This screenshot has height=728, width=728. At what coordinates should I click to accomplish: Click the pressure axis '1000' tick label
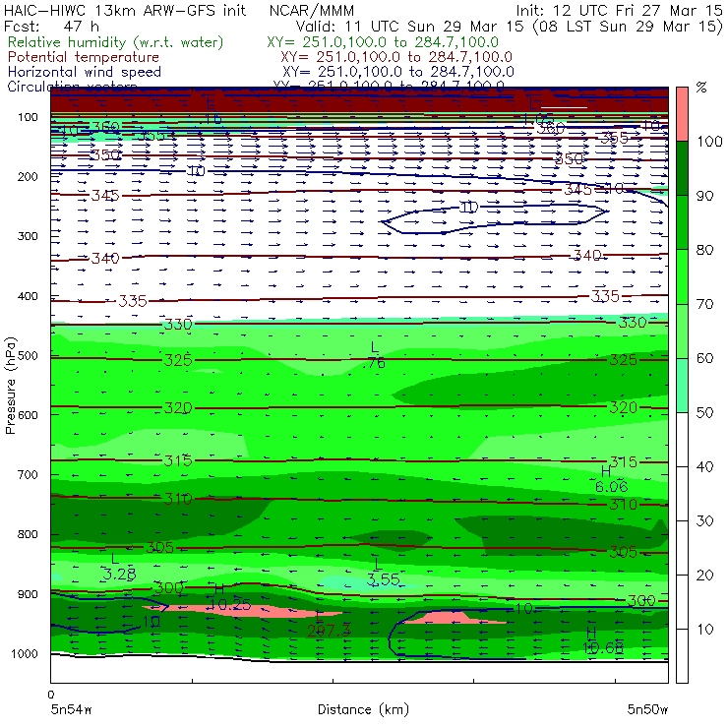point(25,653)
